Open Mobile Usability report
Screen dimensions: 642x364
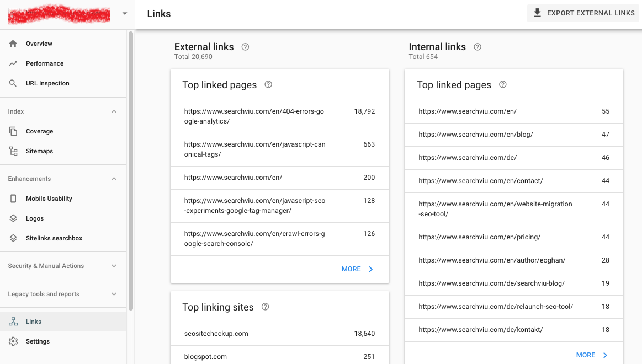point(63,199)
